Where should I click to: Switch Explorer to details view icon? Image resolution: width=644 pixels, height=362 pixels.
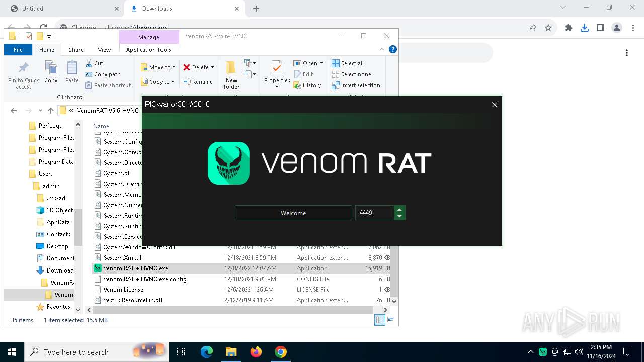coord(380,320)
